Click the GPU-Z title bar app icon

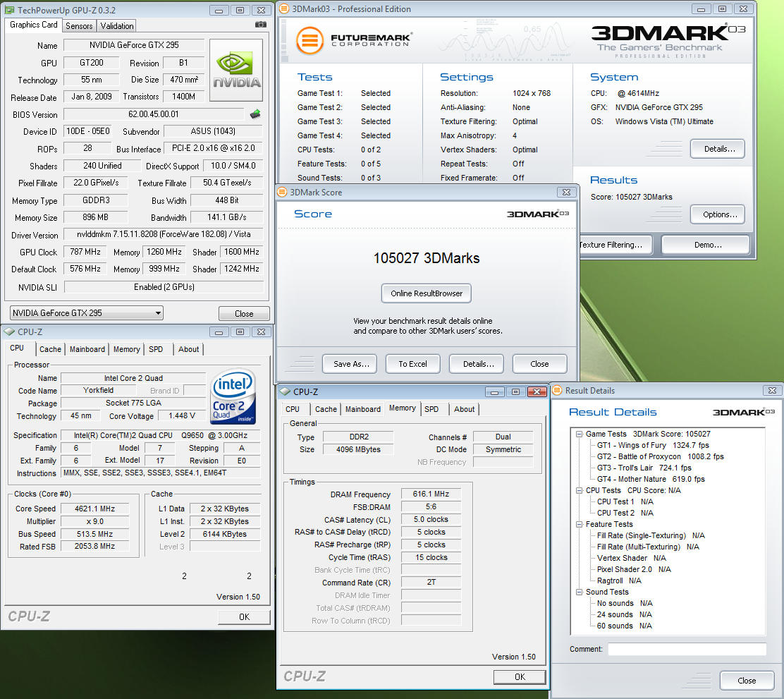tap(9, 10)
